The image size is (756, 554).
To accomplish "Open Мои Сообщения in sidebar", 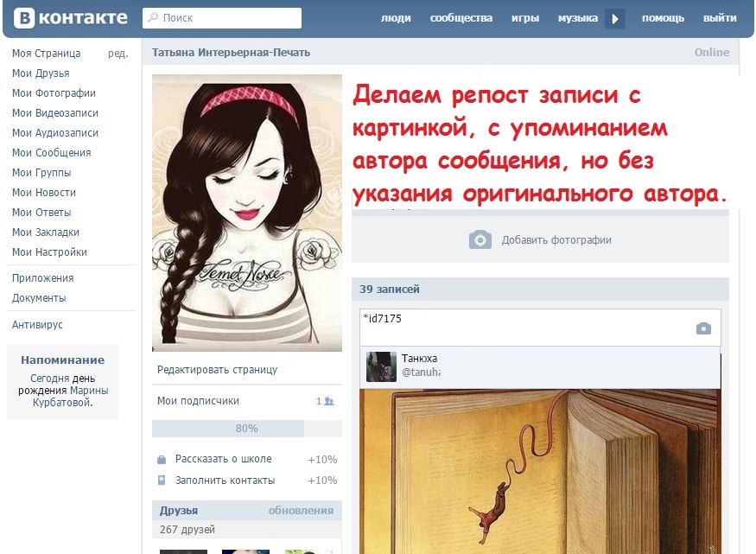I will (51, 153).
